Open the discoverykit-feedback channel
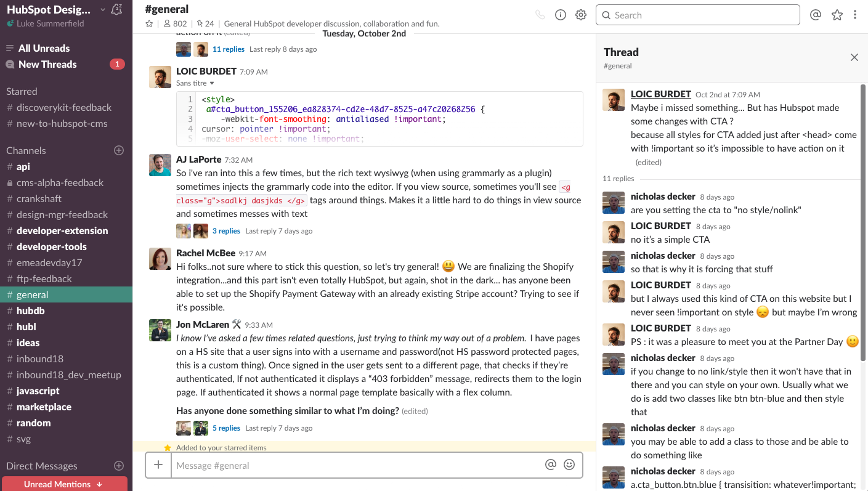Image resolution: width=868 pixels, height=491 pixels. (66, 107)
